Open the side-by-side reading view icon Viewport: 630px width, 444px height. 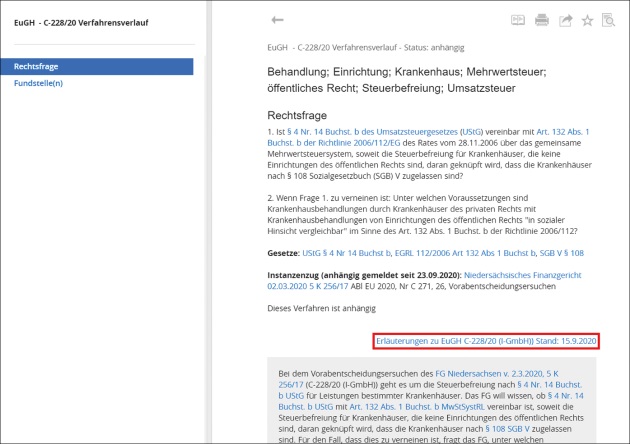[518, 19]
